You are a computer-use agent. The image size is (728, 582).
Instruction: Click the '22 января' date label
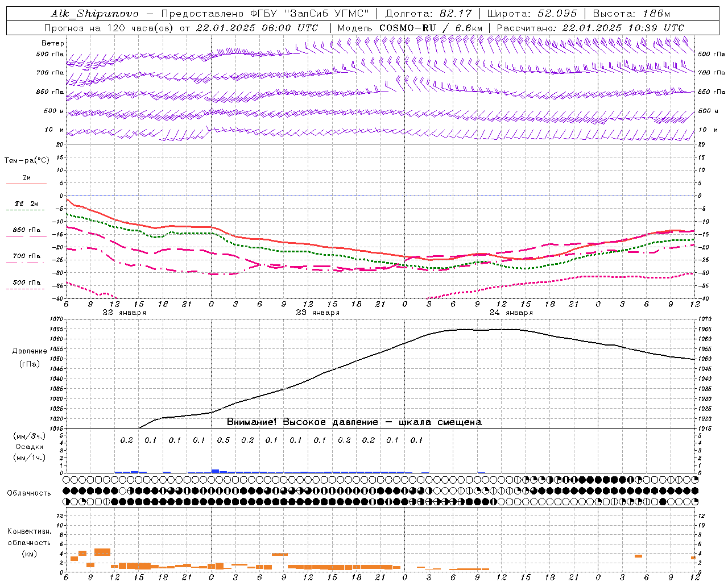click(x=124, y=313)
